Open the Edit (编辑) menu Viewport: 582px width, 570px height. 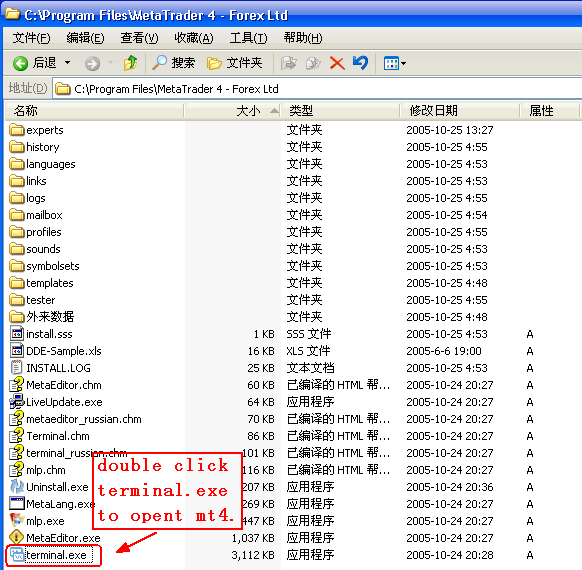[85, 38]
